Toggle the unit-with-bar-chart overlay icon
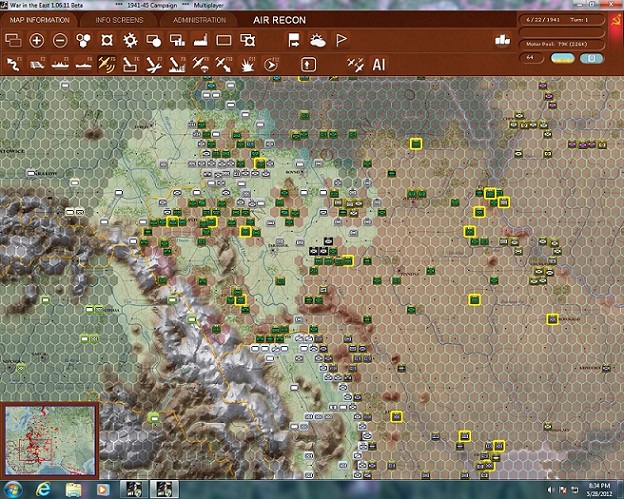Image resolution: width=624 pixels, height=499 pixels. click(177, 40)
